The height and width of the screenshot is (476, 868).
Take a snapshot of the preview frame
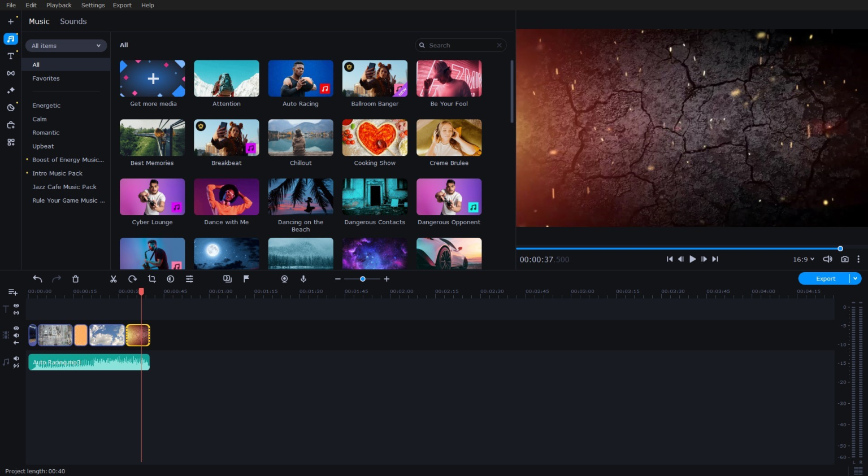844,259
